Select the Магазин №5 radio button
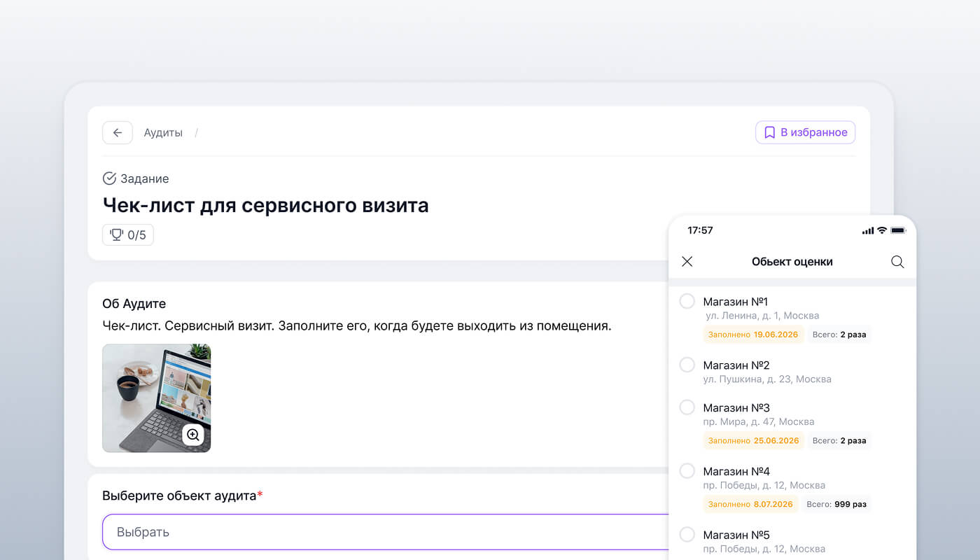The width and height of the screenshot is (980, 560). [x=687, y=534]
